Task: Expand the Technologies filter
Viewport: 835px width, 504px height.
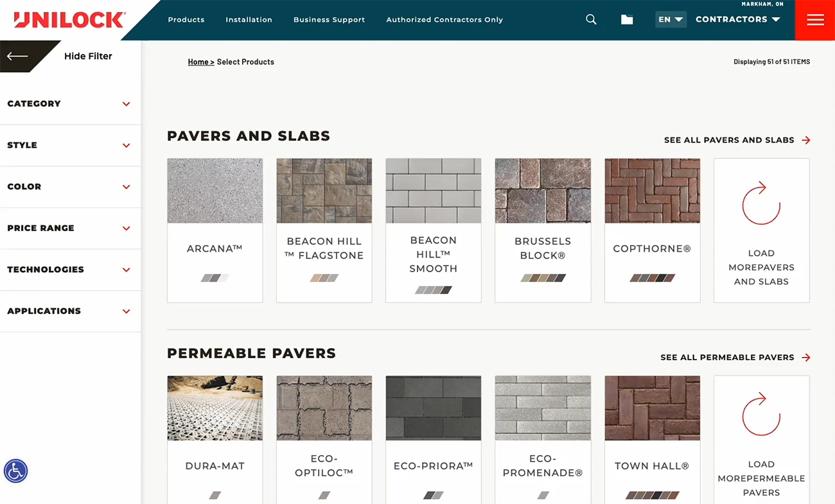Action: click(70, 270)
